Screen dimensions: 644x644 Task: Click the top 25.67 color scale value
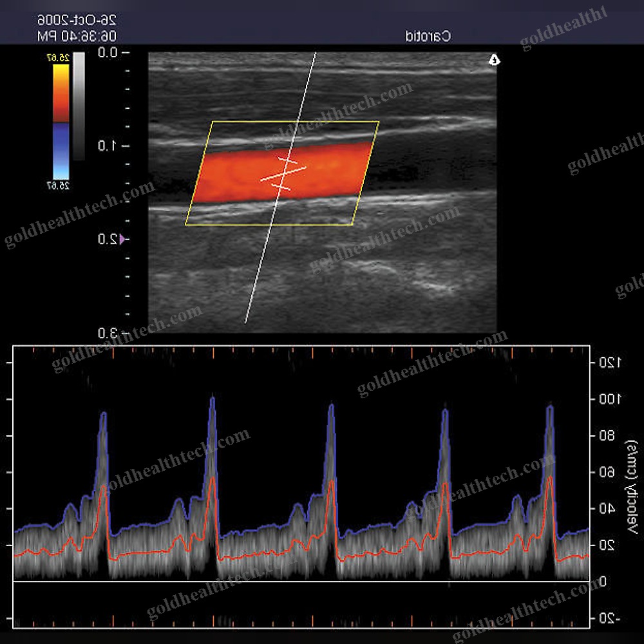(x=59, y=57)
